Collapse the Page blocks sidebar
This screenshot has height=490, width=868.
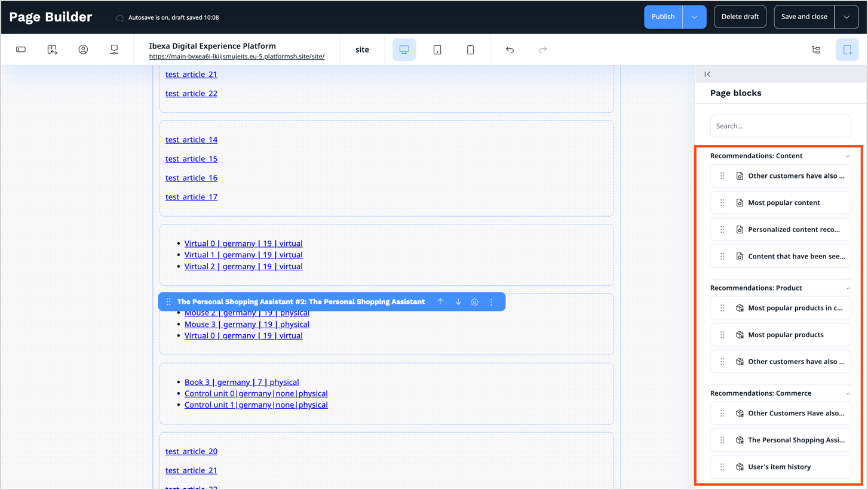707,74
